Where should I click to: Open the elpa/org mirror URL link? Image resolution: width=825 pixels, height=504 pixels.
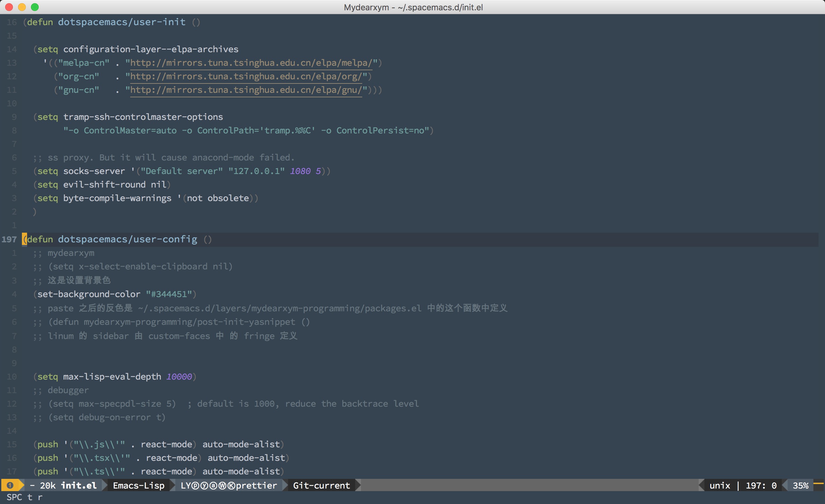[246, 77]
